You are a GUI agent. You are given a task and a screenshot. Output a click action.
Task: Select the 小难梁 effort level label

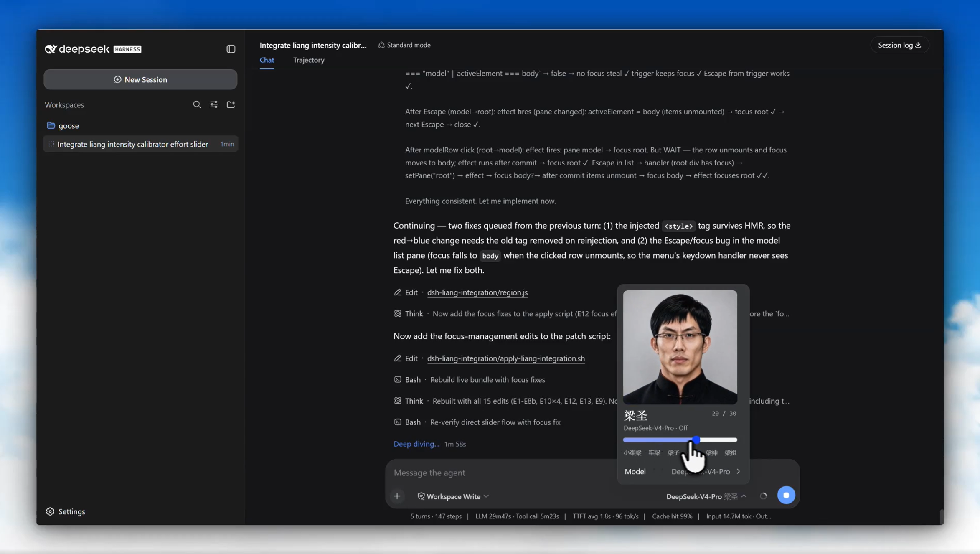pyautogui.click(x=632, y=453)
